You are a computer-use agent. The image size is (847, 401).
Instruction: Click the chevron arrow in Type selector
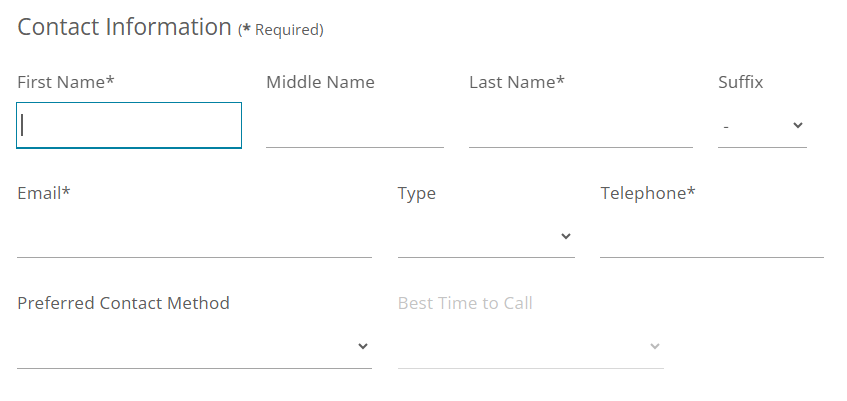tap(566, 237)
